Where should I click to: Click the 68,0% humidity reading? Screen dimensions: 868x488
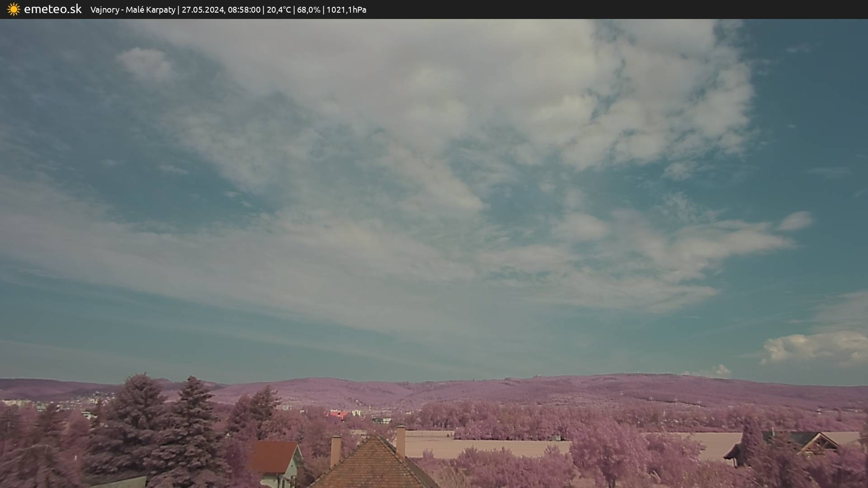coord(309,10)
